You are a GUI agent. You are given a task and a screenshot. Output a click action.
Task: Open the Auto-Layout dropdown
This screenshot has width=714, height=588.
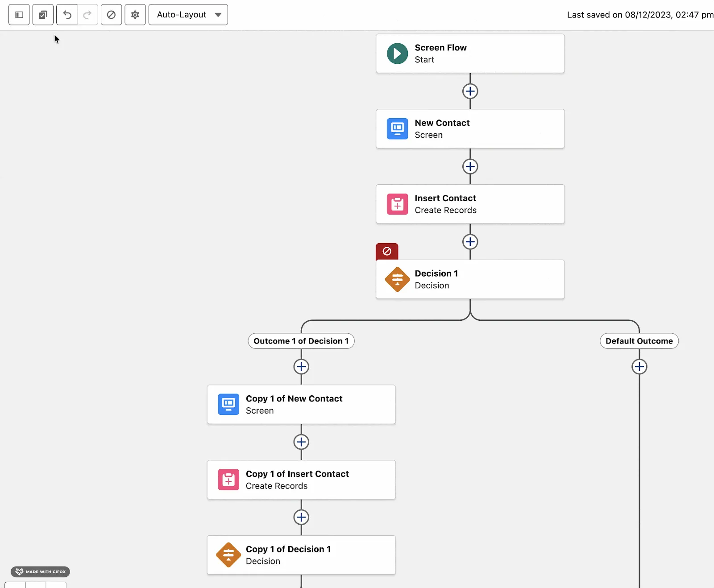188,15
